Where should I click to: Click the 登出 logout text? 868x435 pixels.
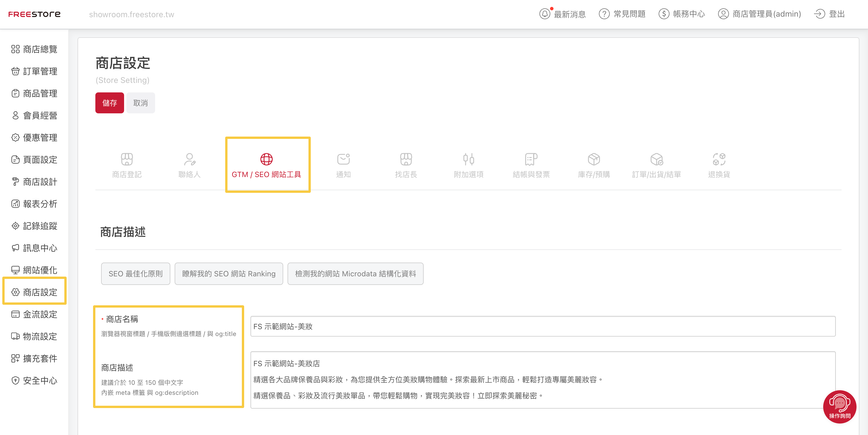[x=837, y=14]
